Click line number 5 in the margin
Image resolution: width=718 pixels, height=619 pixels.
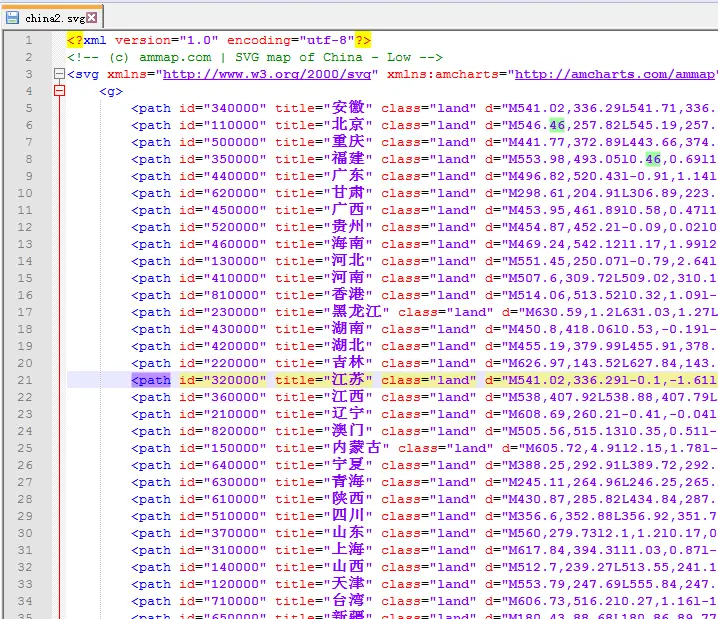tap(29, 108)
